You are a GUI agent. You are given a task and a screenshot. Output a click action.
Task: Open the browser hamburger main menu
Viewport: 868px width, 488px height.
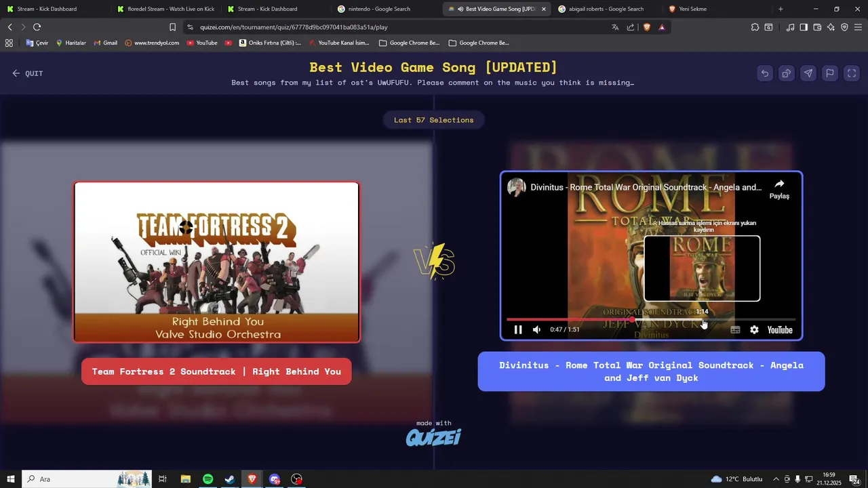pyautogui.click(x=858, y=27)
